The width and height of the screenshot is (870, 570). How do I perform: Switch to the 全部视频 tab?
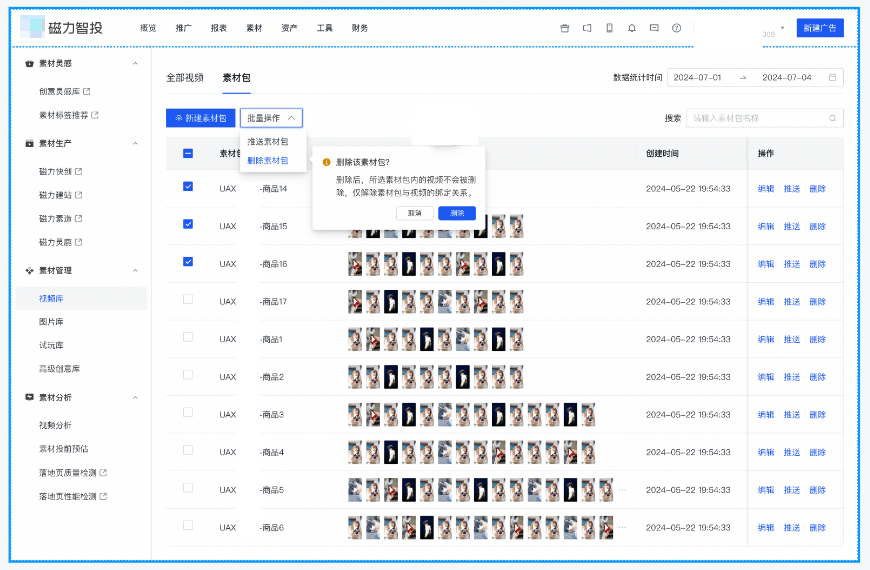(185, 78)
